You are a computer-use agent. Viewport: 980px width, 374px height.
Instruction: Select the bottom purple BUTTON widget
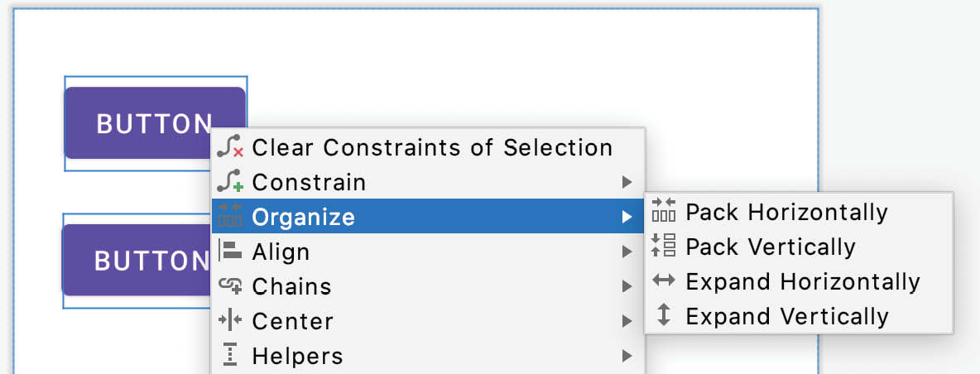[x=137, y=260]
